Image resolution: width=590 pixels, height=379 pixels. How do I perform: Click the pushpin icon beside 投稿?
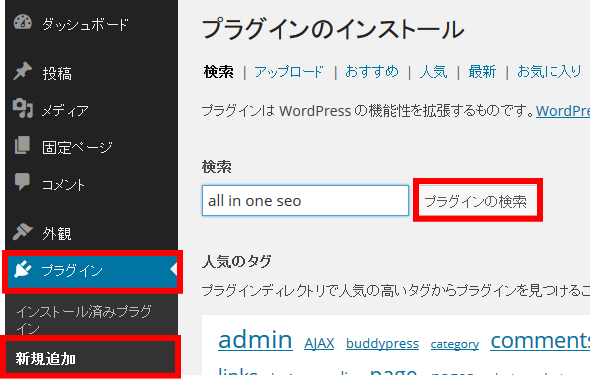[23, 71]
